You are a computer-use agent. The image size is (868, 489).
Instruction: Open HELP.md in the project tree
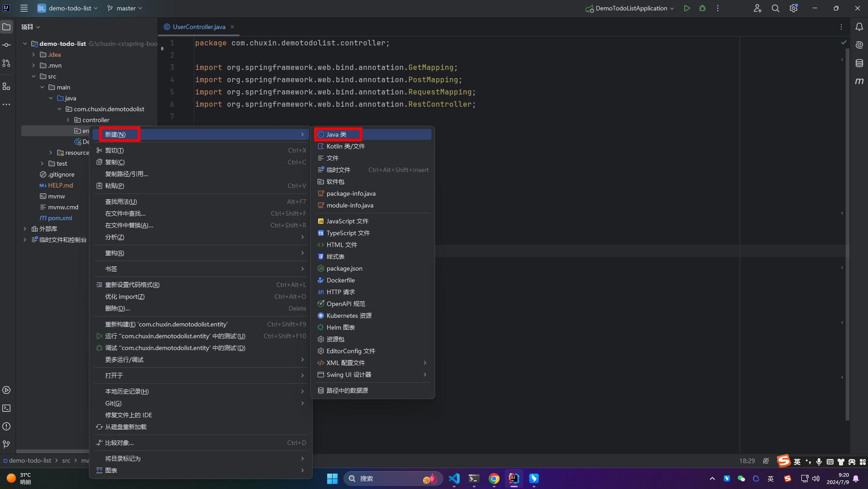[x=60, y=185]
